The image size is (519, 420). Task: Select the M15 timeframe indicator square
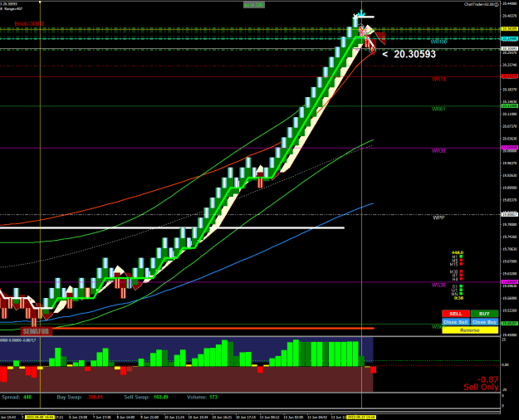click(x=461, y=264)
